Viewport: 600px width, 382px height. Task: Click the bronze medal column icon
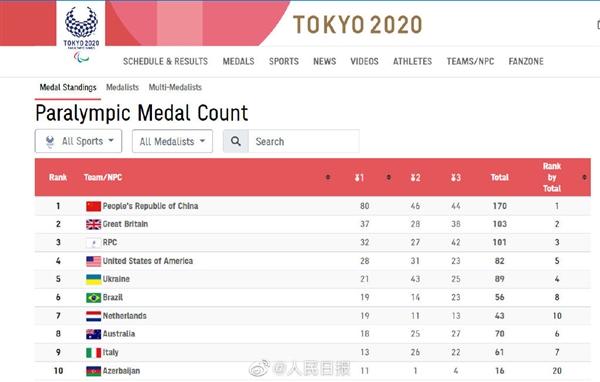click(455, 177)
